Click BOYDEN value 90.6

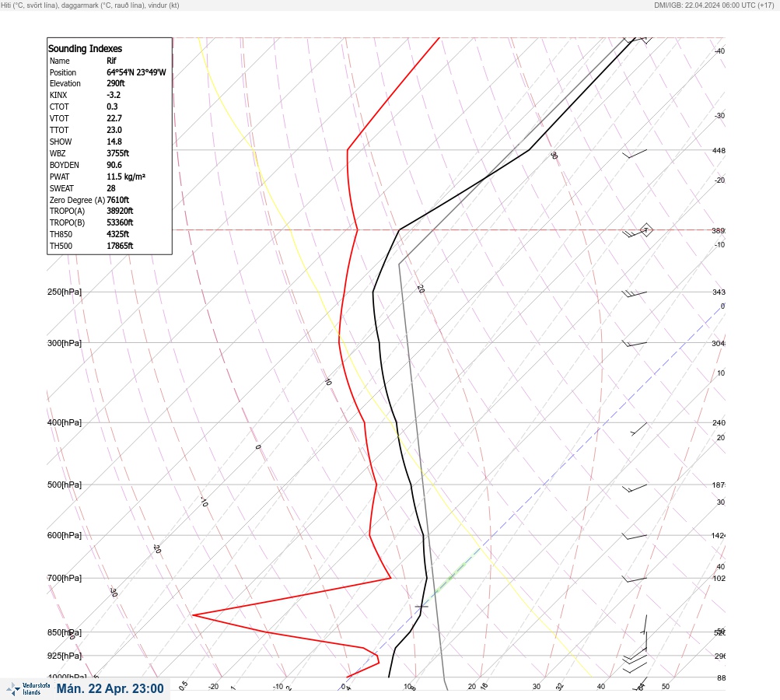(114, 165)
